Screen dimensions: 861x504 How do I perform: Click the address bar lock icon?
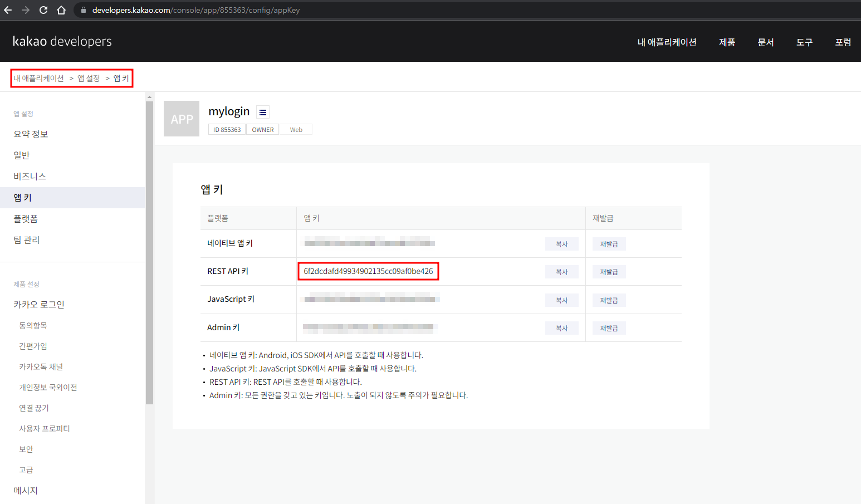click(84, 10)
